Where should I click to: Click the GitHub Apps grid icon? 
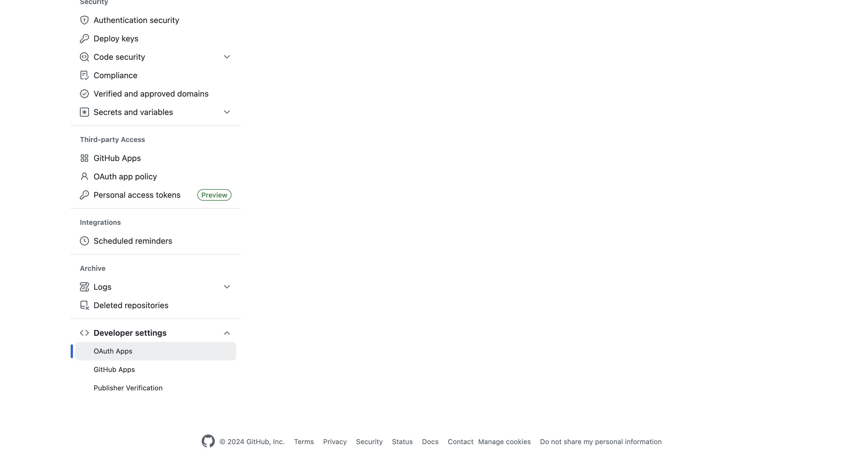click(84, 158)
